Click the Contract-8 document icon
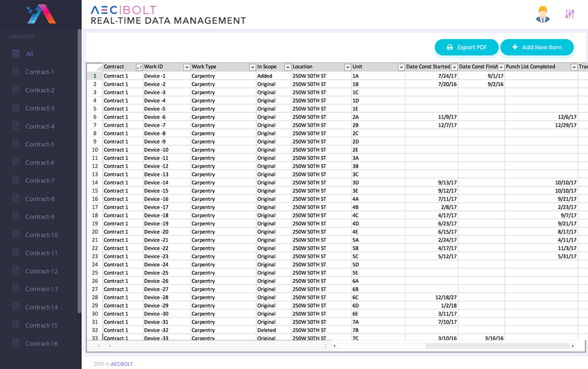The width and height of the screenshot is (588, 369). [x=16, y=198]
